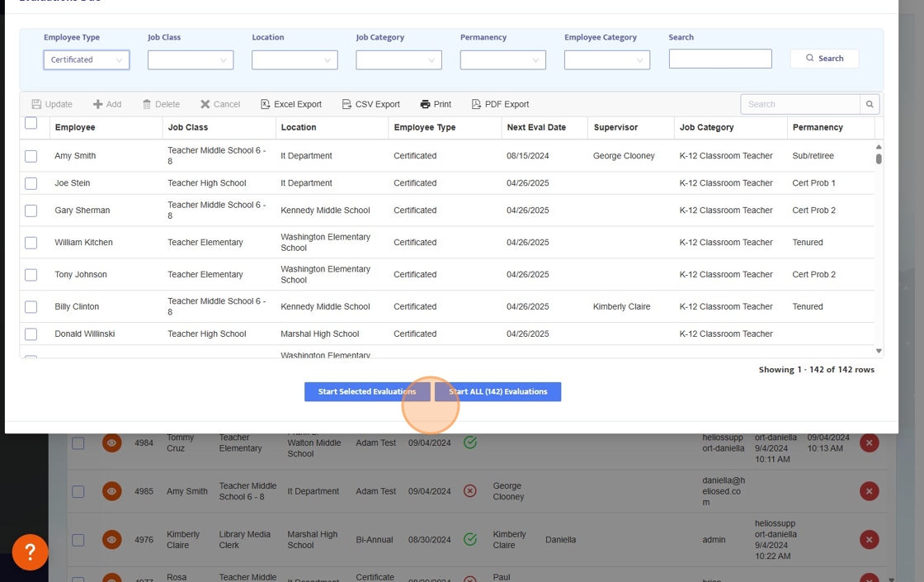Export grid with Excel Export
Viewport: 924px width, 582px height.
tap(291, 104)
